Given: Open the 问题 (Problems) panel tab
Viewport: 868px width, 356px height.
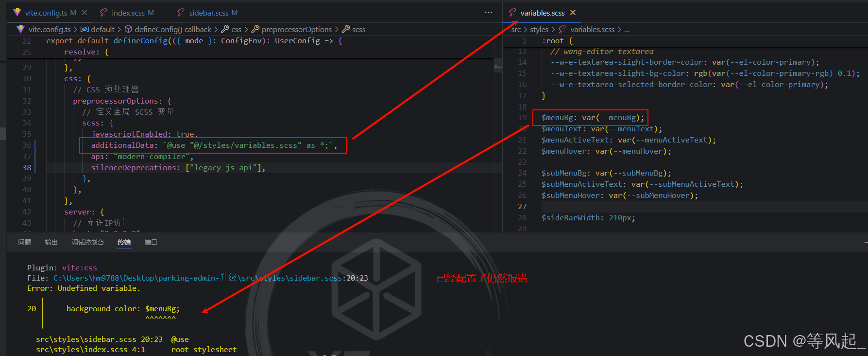Looking at the screenshot, I should (x=24, y=242).
